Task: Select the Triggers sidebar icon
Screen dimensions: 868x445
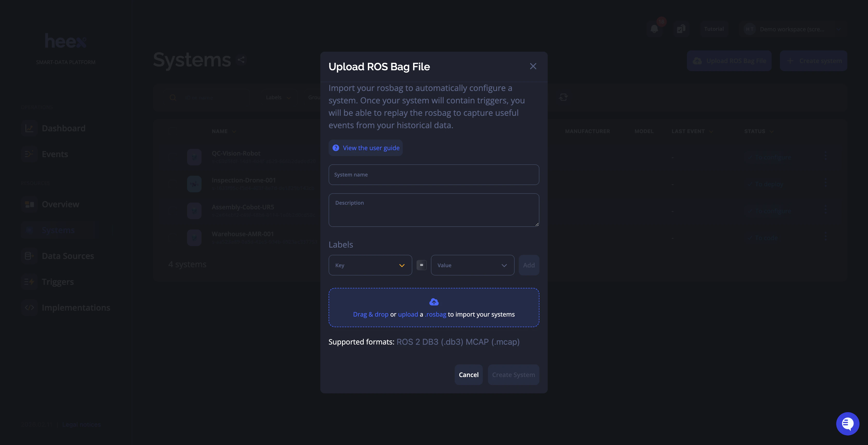Action: tap(29, 281)
